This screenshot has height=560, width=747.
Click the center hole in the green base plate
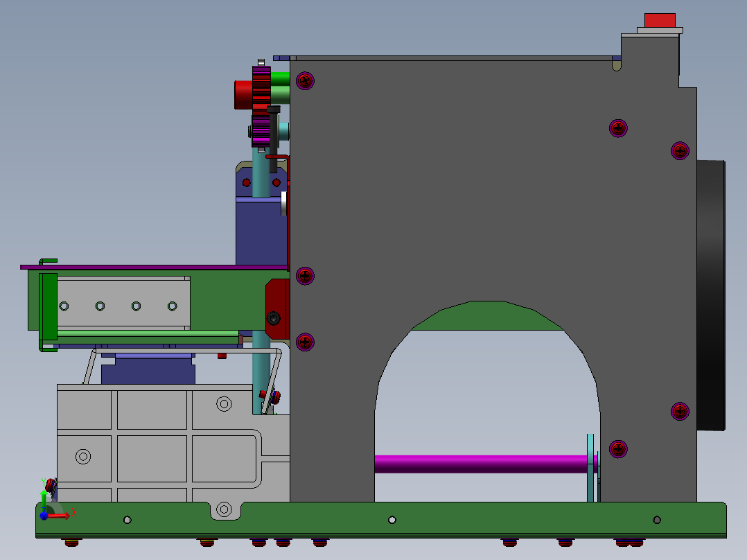pyautogui.click(x=392, y=520)
